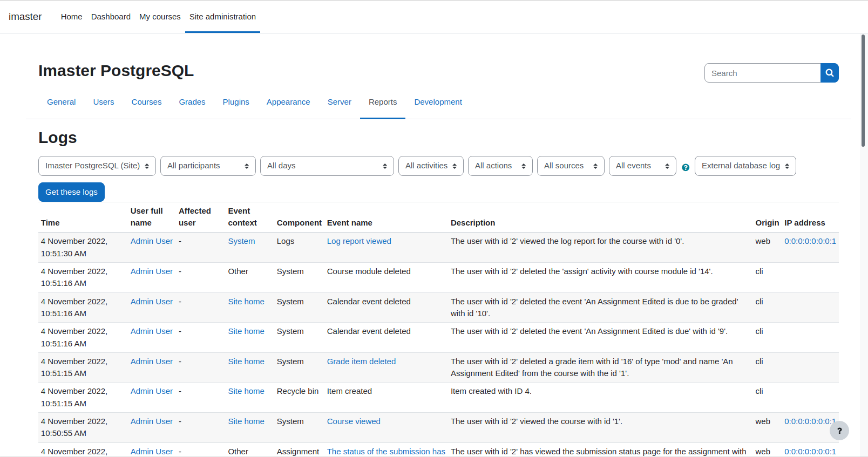Viewport: 868px width, 457px height.
Task: Open the Log report viewed event link
Action: pos(359,241)
